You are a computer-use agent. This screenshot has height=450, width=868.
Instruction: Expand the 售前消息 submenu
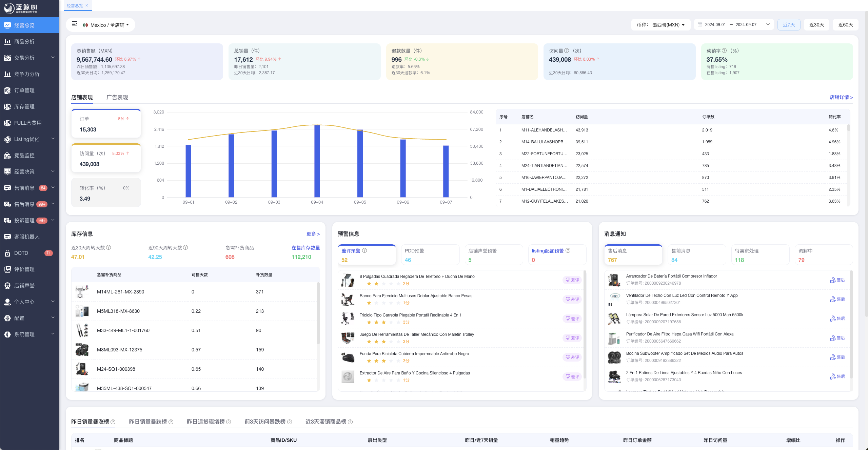[x=53, y=187]
